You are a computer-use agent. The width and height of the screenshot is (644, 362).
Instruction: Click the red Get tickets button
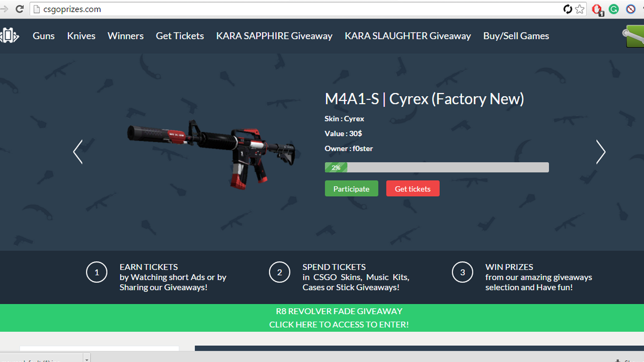[413, 189]
